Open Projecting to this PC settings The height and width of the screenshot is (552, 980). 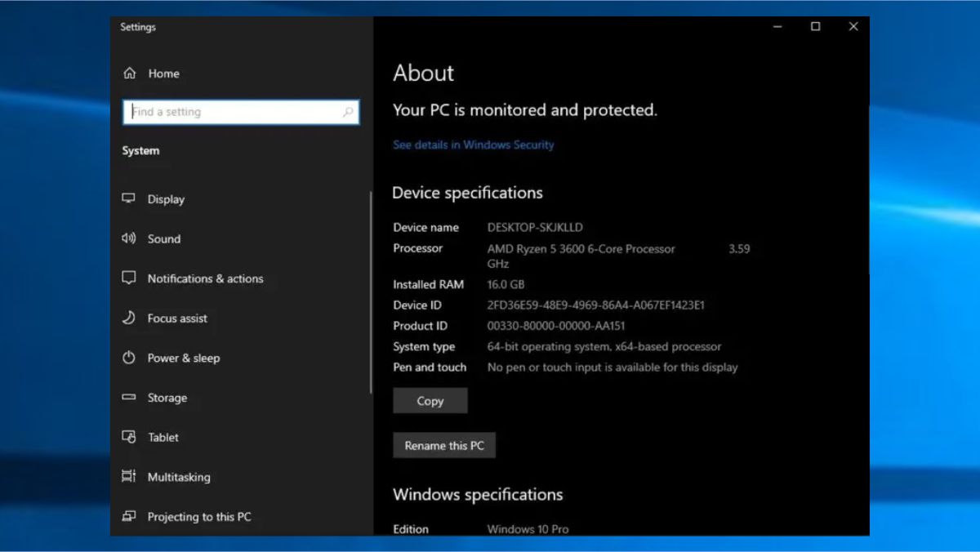click(x=199, y=516)
